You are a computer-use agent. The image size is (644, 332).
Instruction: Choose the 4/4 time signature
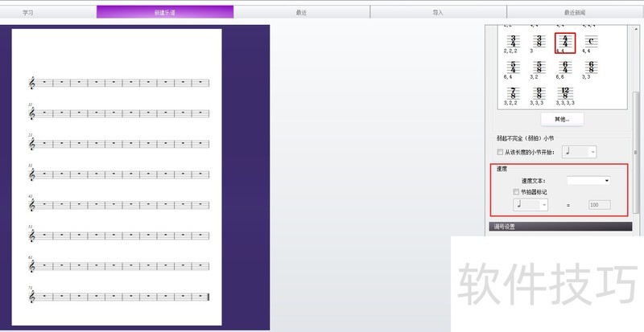pos(565,40)
